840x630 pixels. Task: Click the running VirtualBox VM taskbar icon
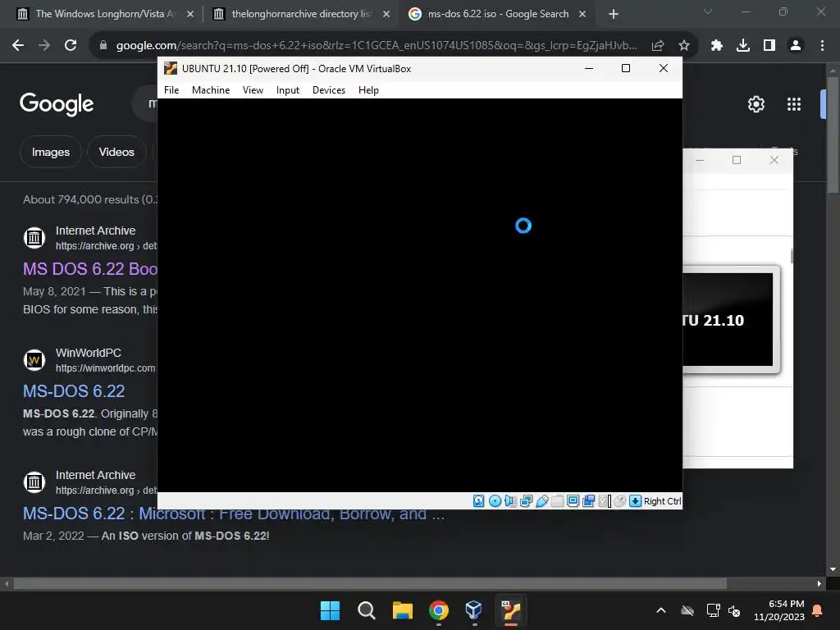tap(510, 610)
